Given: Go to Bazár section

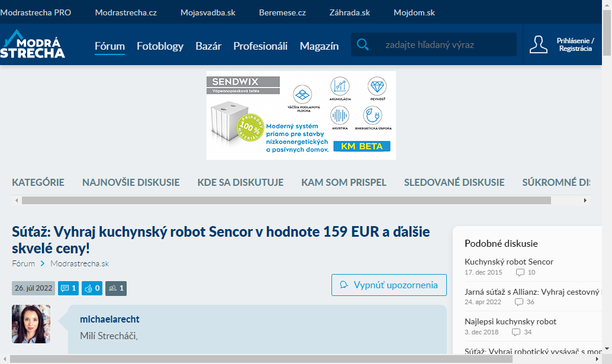Looking at the screenshot, I should click(208, 46).
